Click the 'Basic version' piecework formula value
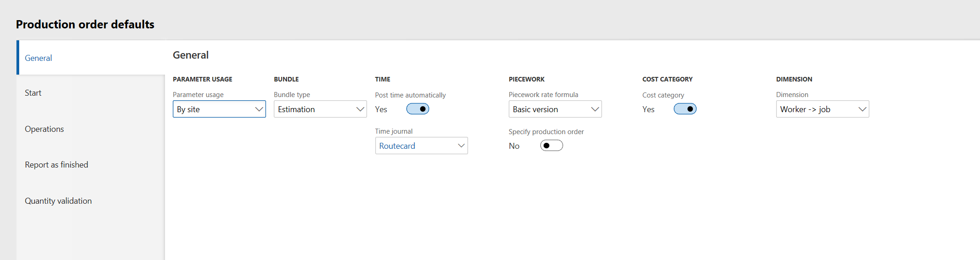 (x=535, y=109)
